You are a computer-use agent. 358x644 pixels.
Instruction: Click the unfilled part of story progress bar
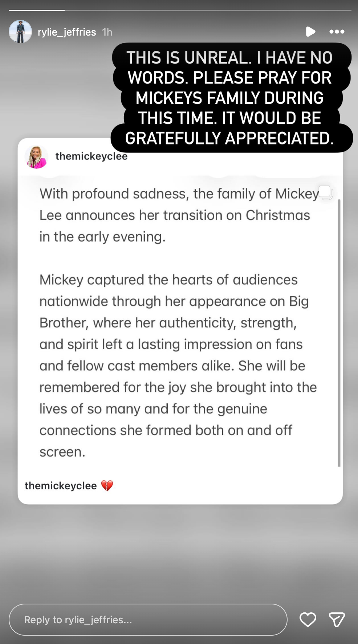click(x=207, y=10)
